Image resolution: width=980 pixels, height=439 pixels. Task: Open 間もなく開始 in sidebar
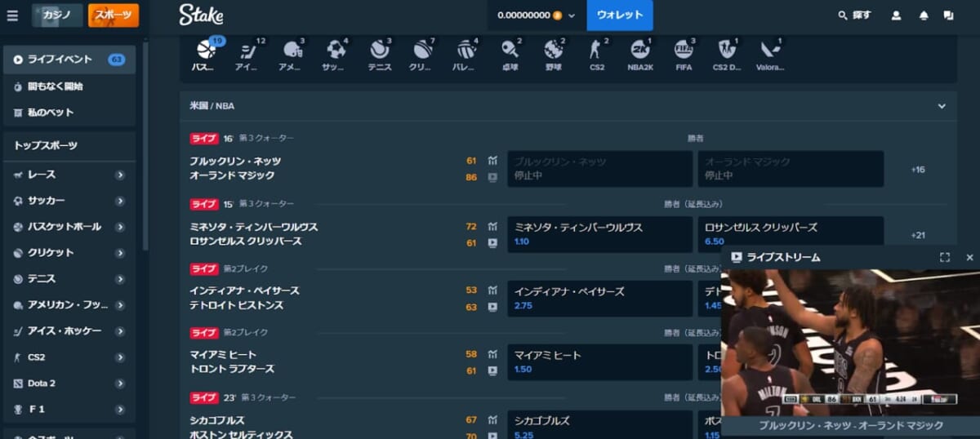tap(69, 86)
